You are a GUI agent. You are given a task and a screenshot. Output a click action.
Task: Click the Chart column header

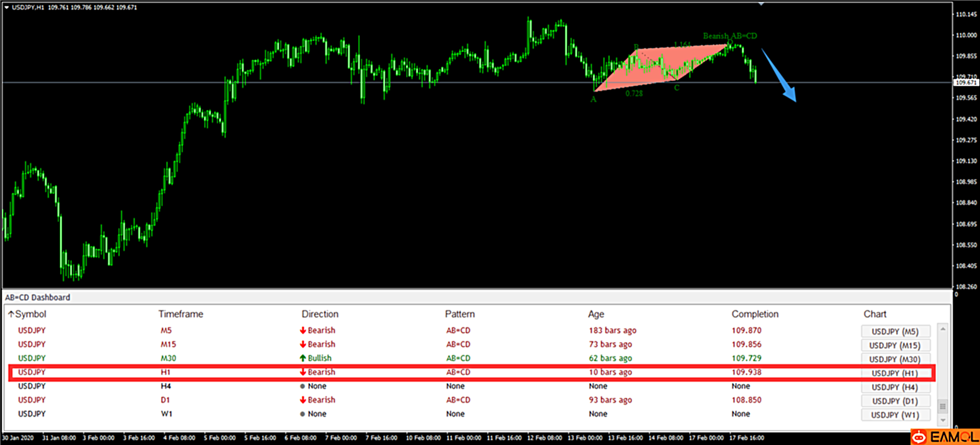pyautogui.click(x=875, y=314)
